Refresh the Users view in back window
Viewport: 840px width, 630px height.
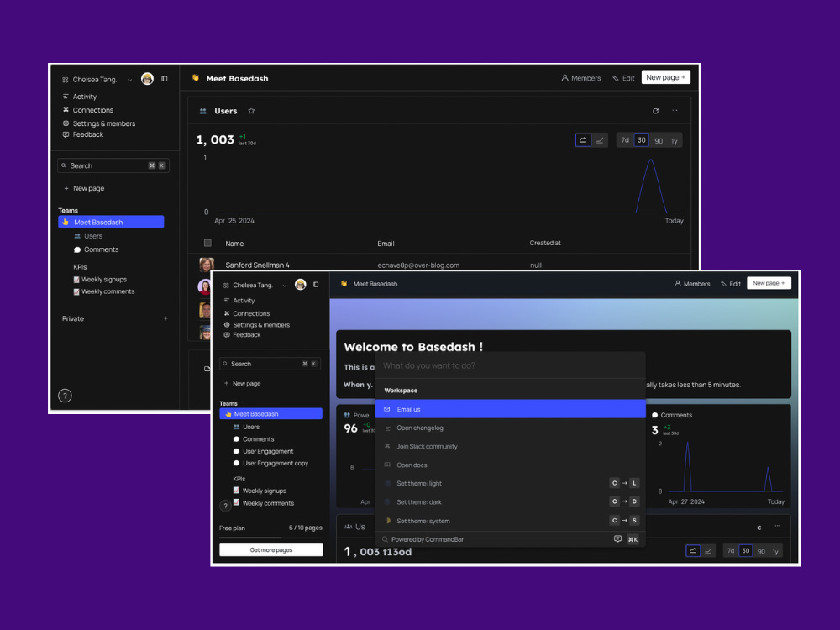[656, 111]
